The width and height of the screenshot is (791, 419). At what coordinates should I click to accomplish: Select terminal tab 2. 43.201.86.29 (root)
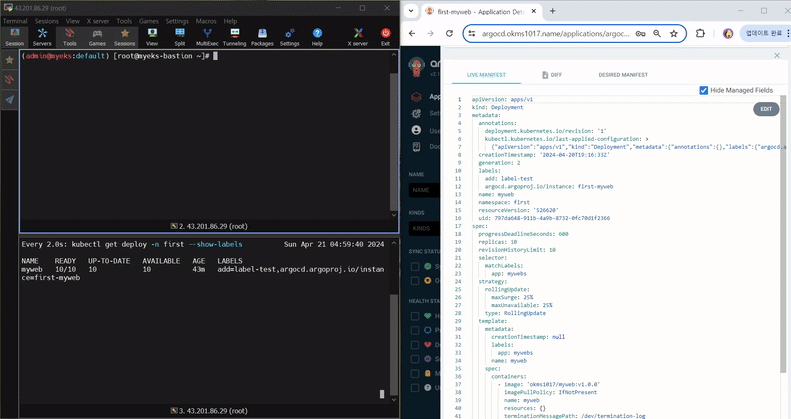209,226
